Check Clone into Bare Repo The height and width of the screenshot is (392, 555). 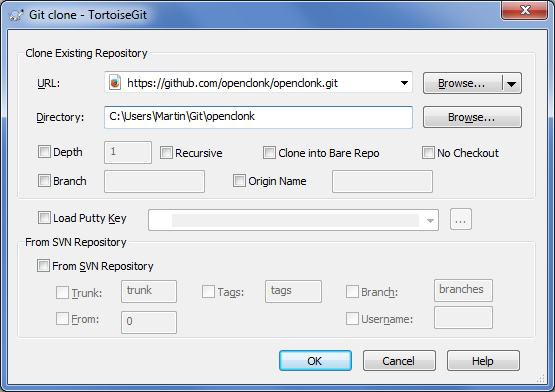(x=269, y=153)
